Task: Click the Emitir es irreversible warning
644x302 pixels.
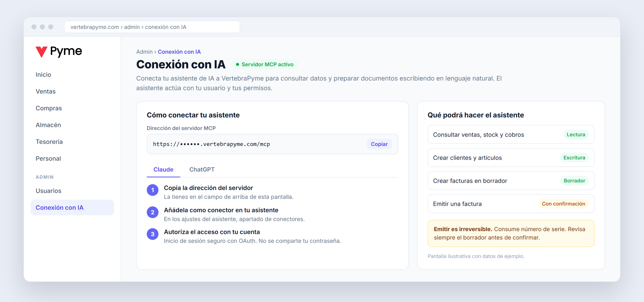Action: click(511, 233)
